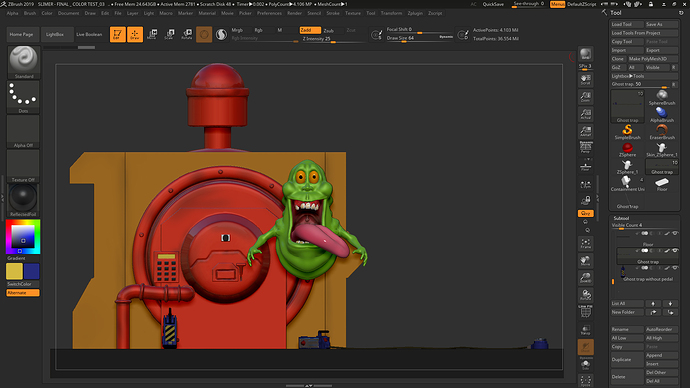
Task: Open the Render menu
Action: (x=294, y=13)
